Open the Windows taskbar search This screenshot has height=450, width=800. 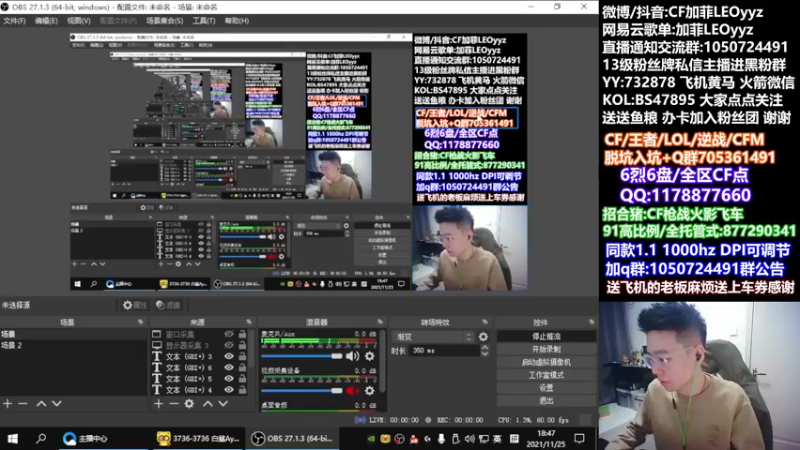pos(41,438)
